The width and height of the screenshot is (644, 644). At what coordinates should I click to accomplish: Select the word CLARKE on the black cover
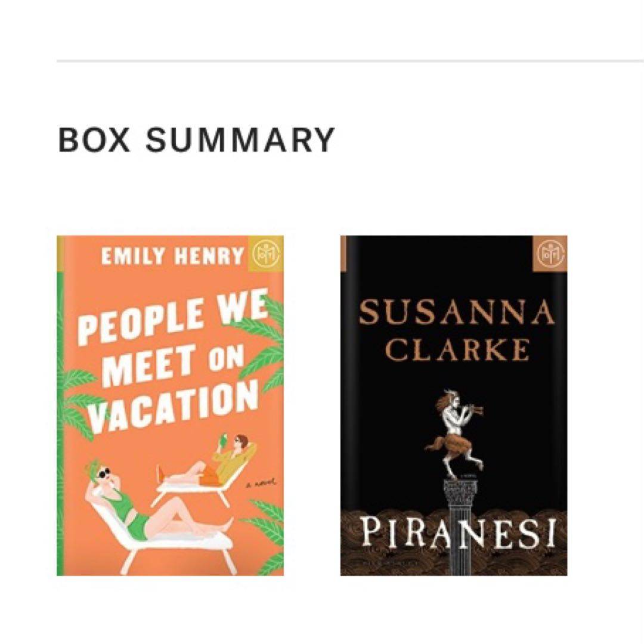point(457,350)
